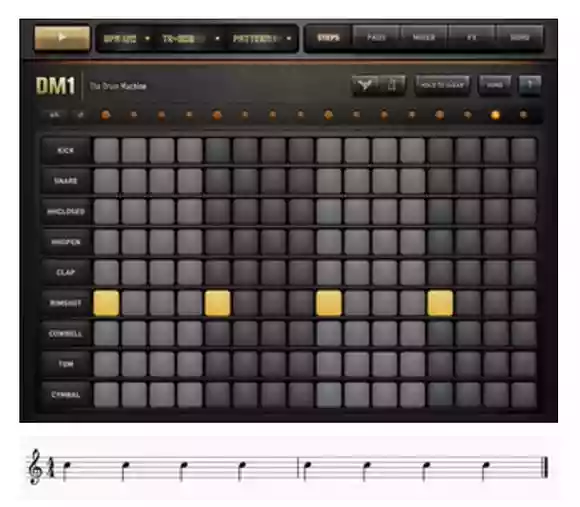Enable KICK step 1 pad
This screenshot has width=580, height=507.
(107, 151)
